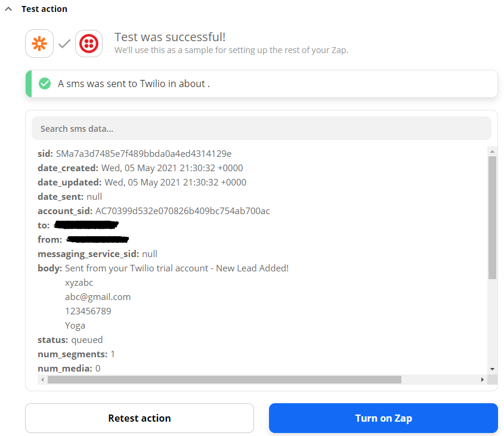The width and height of the screenshot is (504, 436).
Task: Click the sample-for-setting-up-your-Zap subtitle
Action: [231, 50]
